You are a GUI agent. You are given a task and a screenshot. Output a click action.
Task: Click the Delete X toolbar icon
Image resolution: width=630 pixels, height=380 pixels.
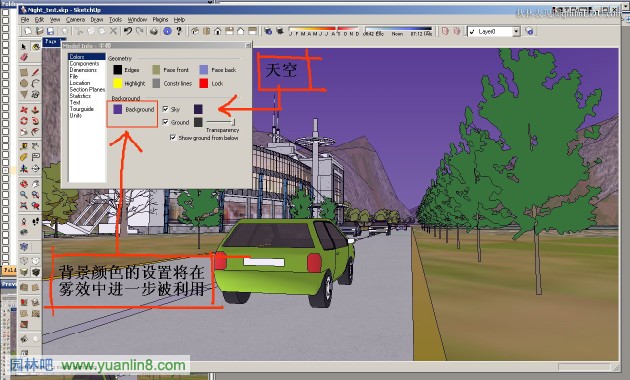(113, 31)
